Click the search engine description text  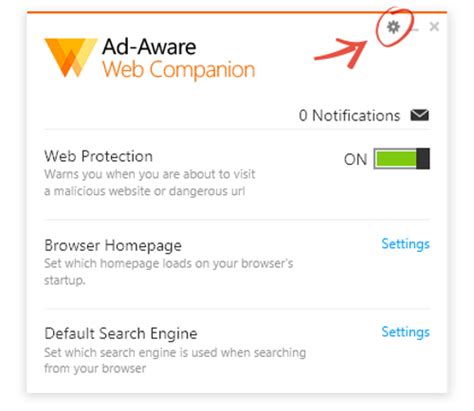(x=175, y=360)
